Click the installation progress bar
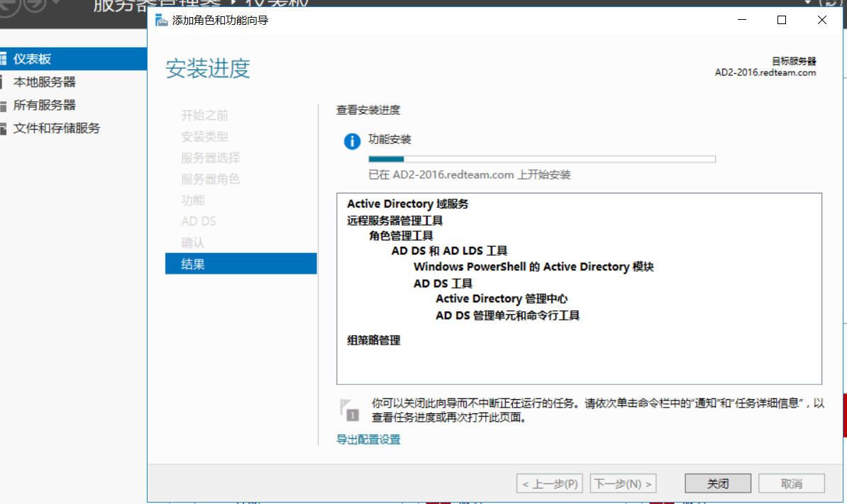The height and width of the screenshot is (504, 847). tap(542, 159)
